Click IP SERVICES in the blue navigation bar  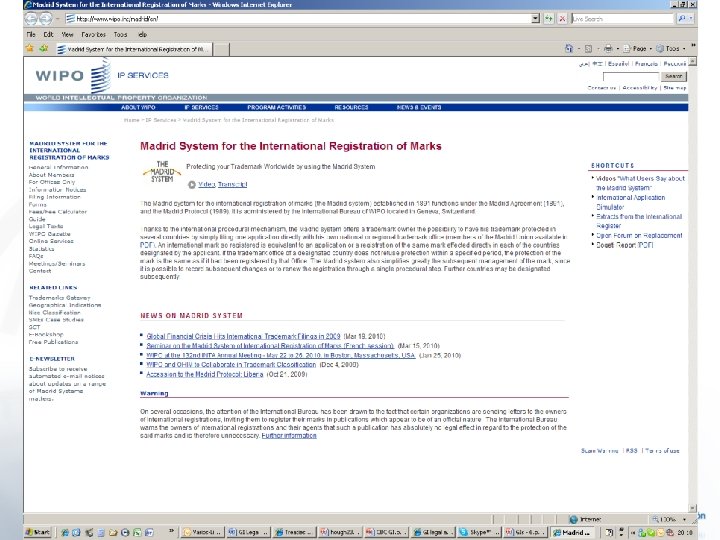(201, 107)
